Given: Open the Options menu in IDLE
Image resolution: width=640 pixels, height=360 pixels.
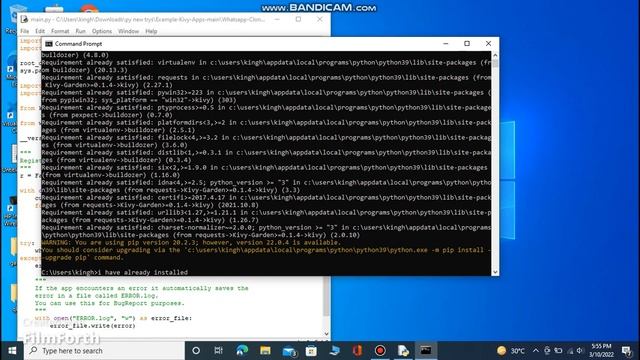Looking at the screenshot, I should click(x=102, y=31).
